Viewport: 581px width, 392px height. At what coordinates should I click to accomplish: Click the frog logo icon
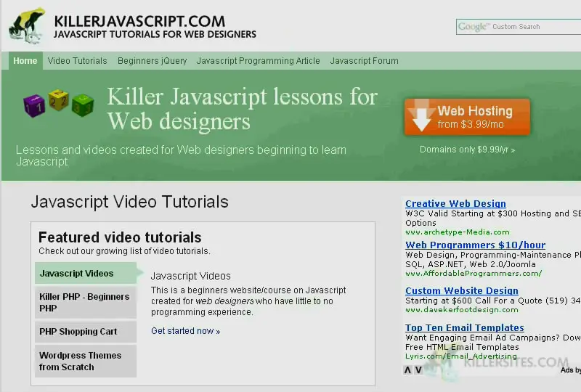pos(27,25)
